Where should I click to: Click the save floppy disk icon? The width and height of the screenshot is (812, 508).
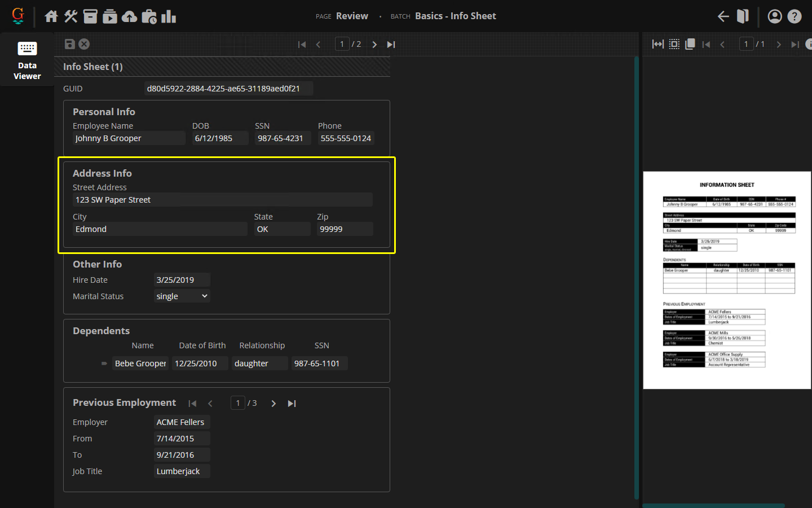(x=70, y=44)
